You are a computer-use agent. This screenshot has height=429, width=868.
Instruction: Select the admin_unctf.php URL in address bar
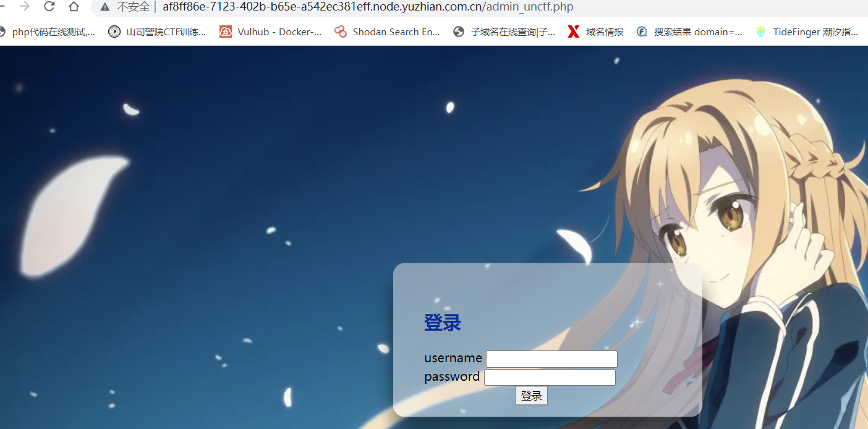point(368,7)
